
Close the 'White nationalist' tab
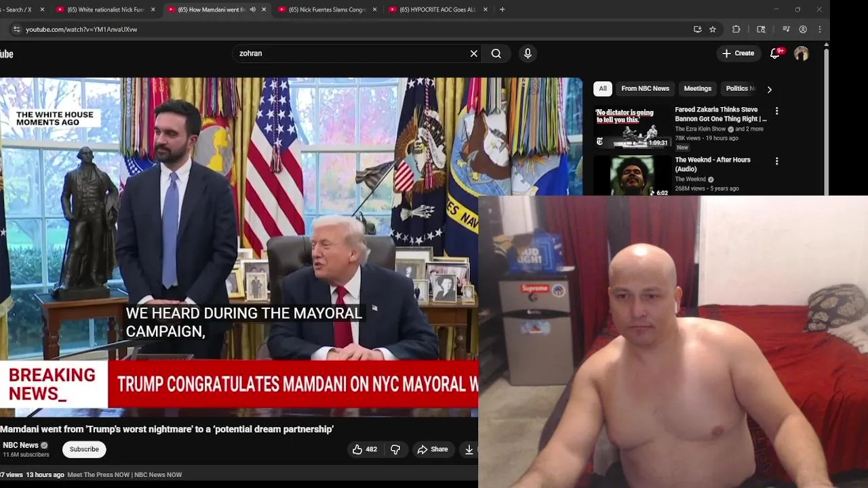tap(153, 9)
